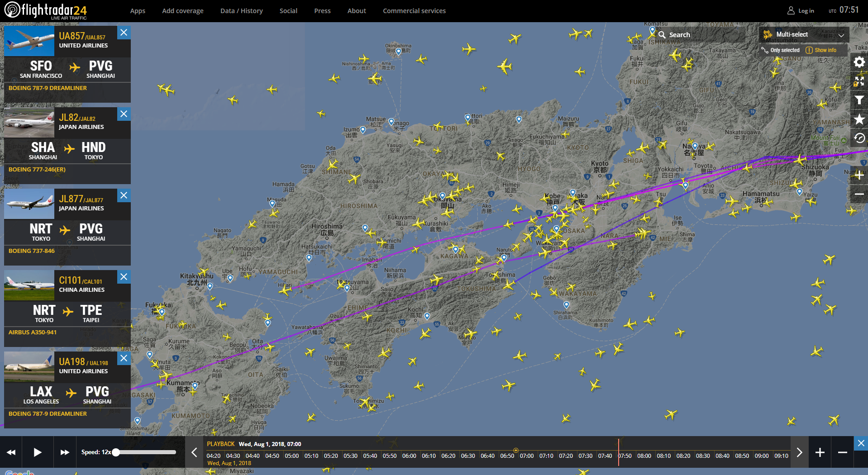Click the fullscreen expand icon
The image size is (868, 475).
pos(859,81)
